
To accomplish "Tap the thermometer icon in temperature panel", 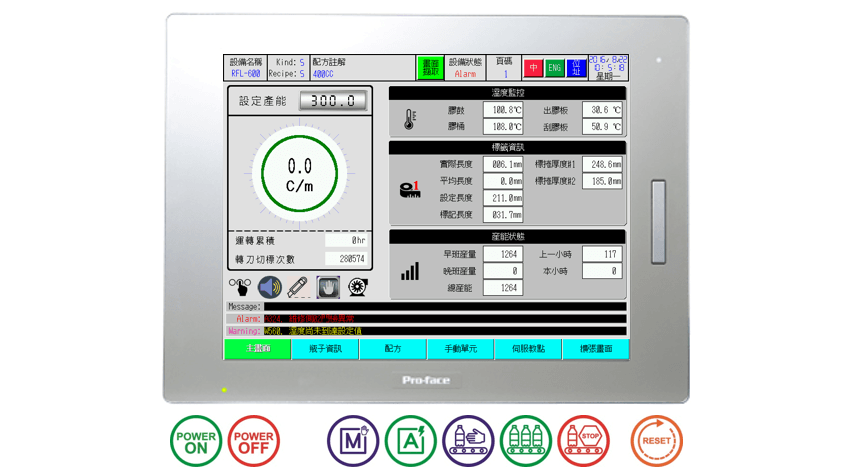I will (x=410, y=119).
